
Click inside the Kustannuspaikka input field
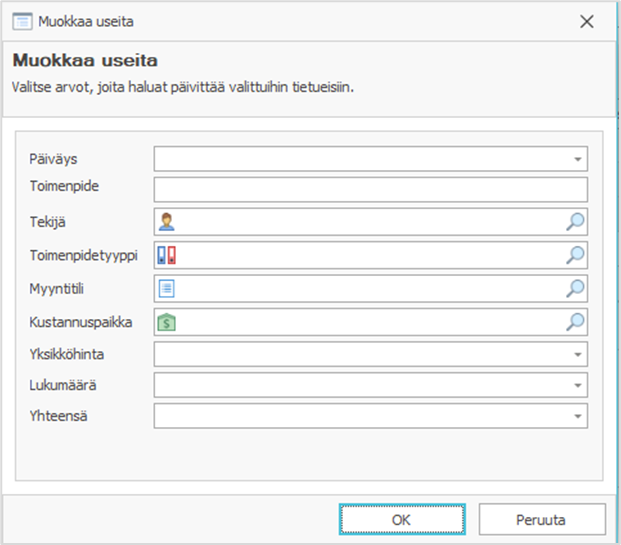[370, 322]
